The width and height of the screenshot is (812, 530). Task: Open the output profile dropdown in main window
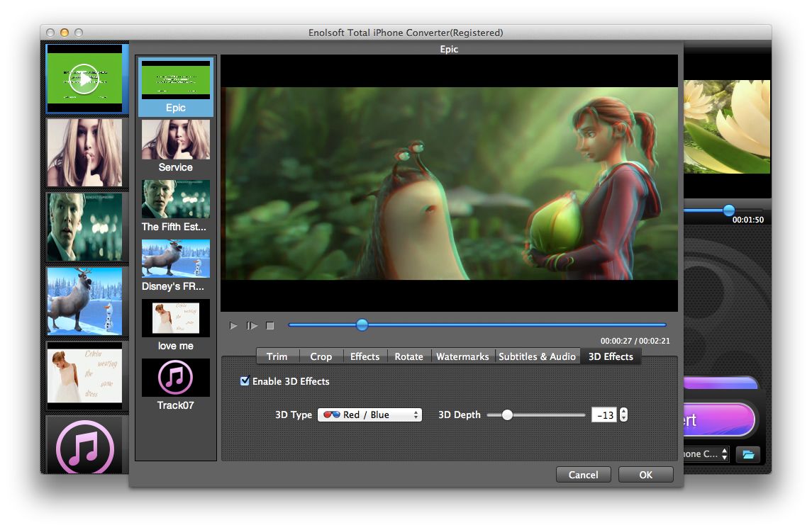pos(706,454)
